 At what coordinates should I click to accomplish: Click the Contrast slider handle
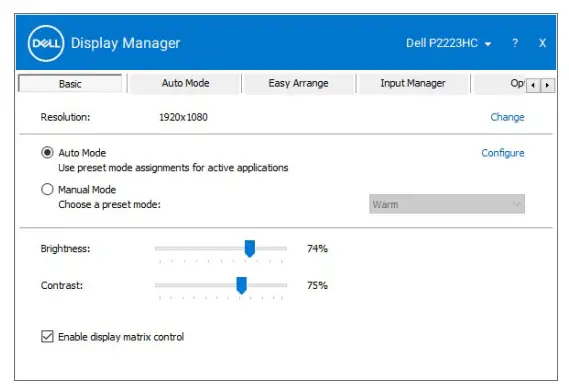pos(241,285)
